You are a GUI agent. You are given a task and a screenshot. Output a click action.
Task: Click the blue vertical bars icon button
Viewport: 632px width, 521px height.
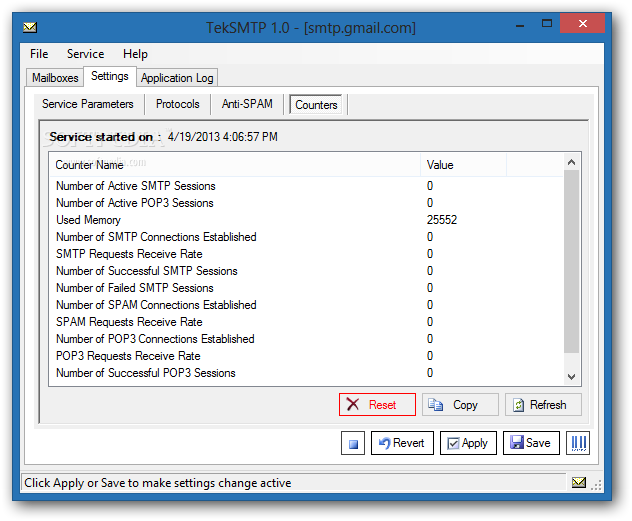(x=578, y=443)
